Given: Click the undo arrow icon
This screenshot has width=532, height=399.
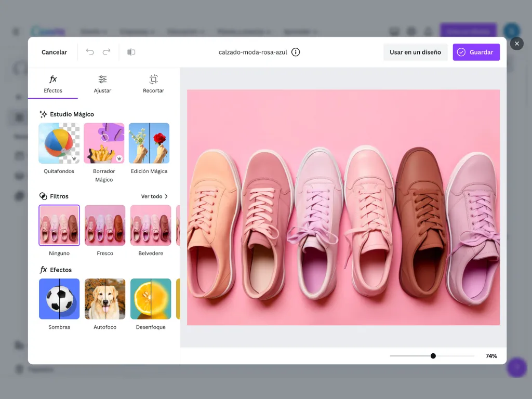Looking at the screenshot, I should click(90, 52).
